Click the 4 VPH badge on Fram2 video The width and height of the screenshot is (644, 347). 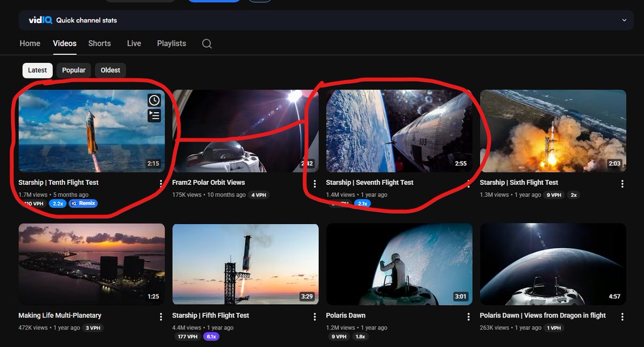click(259, 195)
